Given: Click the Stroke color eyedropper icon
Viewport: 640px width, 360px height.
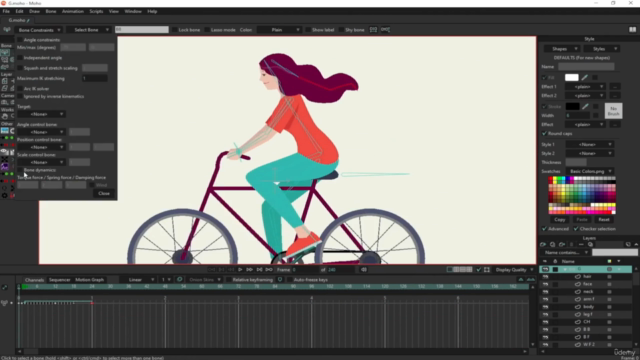Looking at the screenshot, I should pos(585,107).
